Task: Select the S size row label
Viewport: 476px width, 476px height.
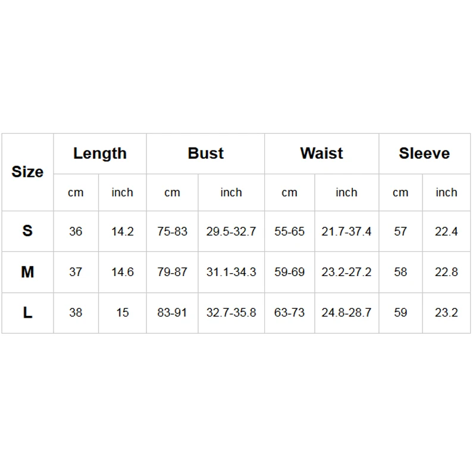Action: 27,231
